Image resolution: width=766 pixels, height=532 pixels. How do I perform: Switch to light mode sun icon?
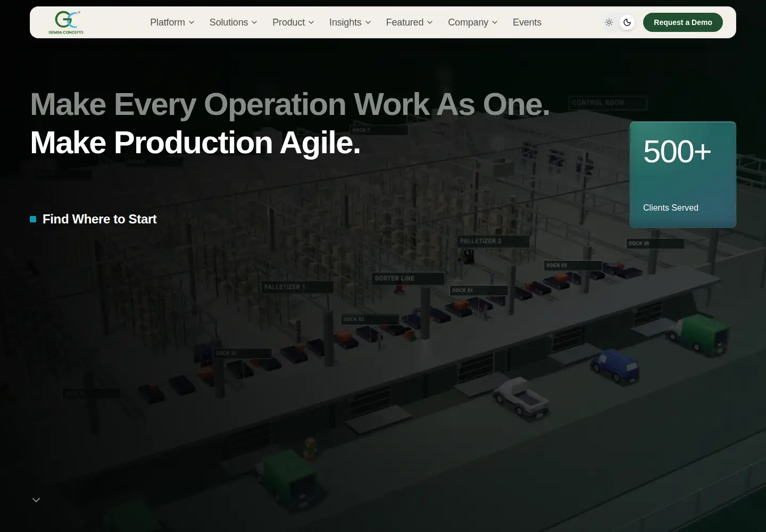coord(609,22)
